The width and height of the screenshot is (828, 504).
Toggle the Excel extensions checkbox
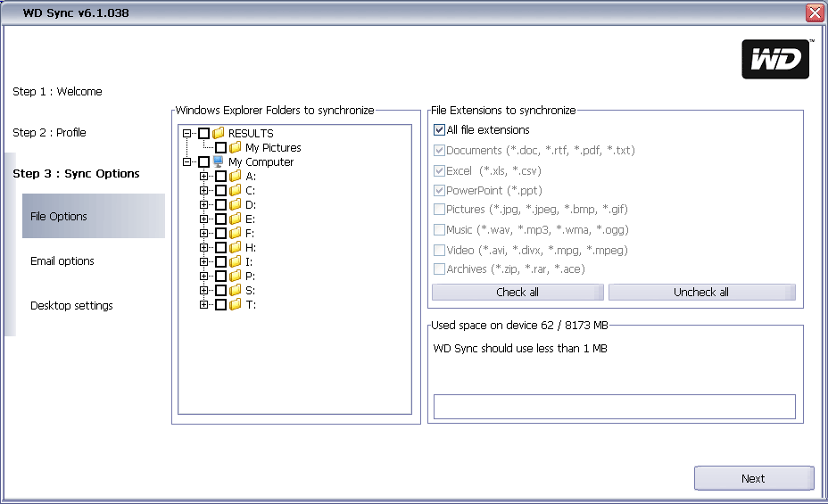click(x=439, y=170)
